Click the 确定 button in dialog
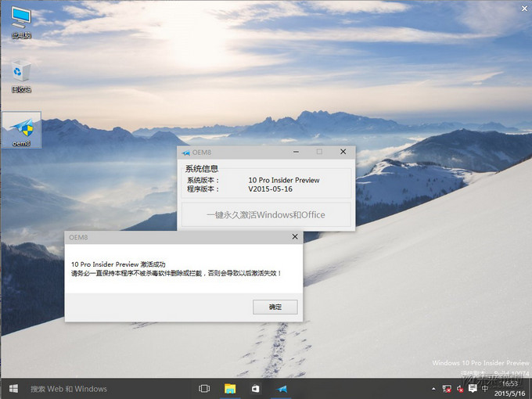The image size is (532, 399). (x=275, y=307)
